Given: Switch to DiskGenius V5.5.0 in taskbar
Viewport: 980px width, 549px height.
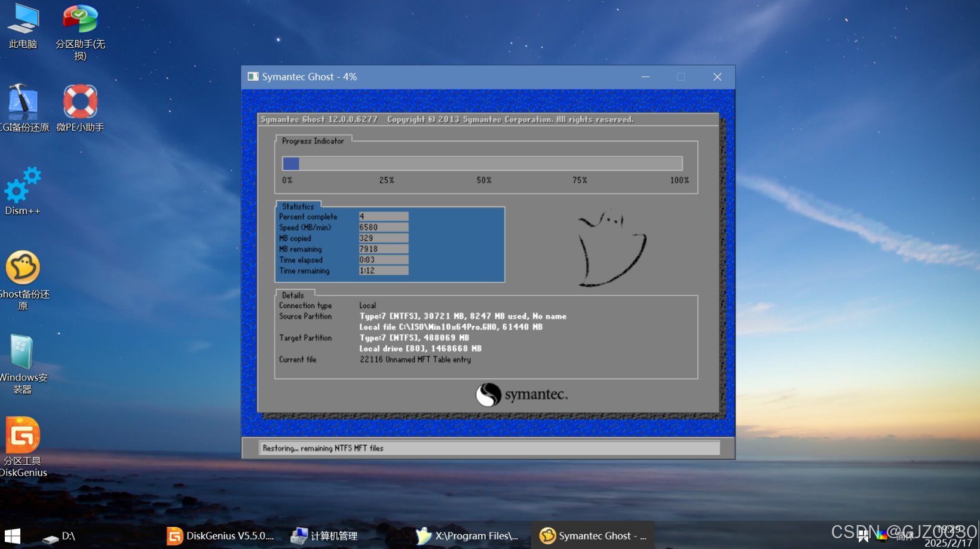Looking at the screenshot, I should click(220, 536).
